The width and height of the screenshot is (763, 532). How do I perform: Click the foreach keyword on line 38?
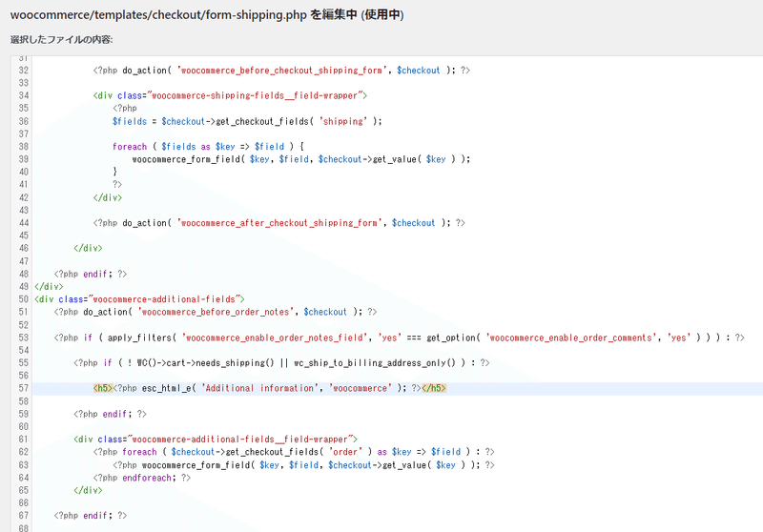click(130, 147)
